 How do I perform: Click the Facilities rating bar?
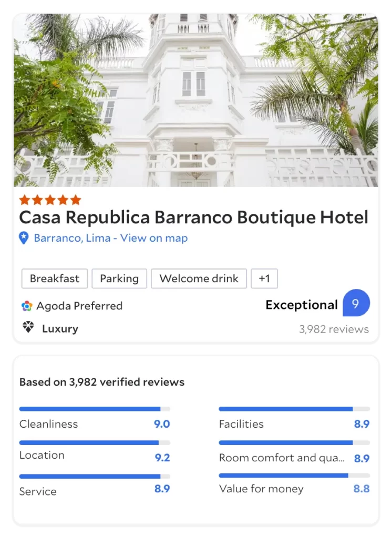(294, 409)
